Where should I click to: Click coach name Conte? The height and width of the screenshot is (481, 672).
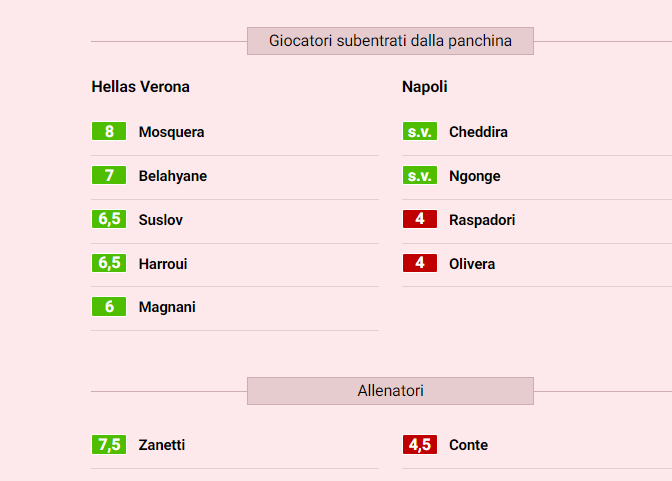468,445
